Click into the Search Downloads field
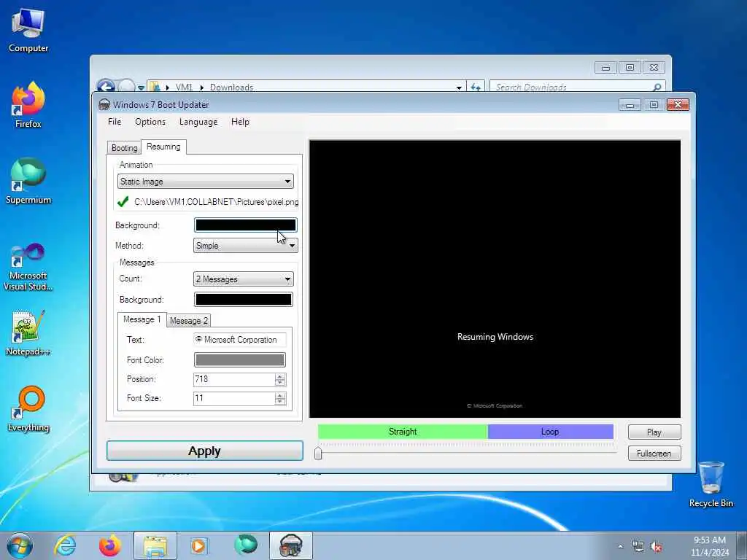747x560 pixels. (x=572, y=87)
